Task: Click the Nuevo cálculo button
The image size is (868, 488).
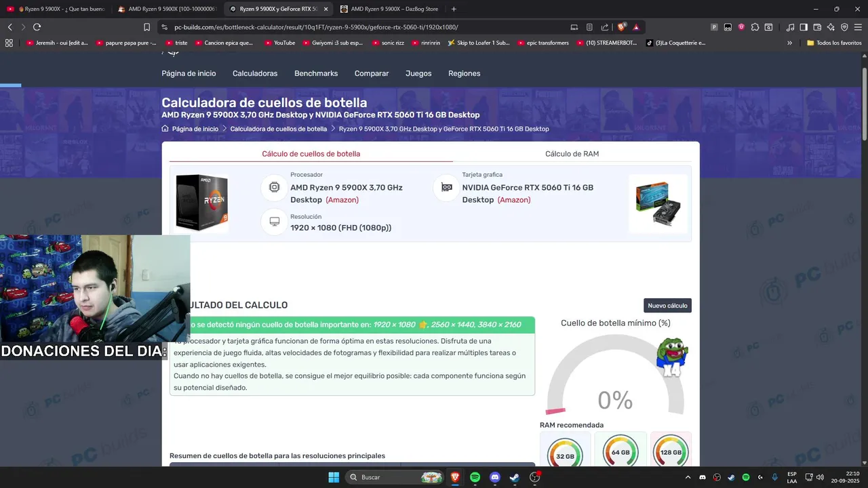Action: point(667,306)
